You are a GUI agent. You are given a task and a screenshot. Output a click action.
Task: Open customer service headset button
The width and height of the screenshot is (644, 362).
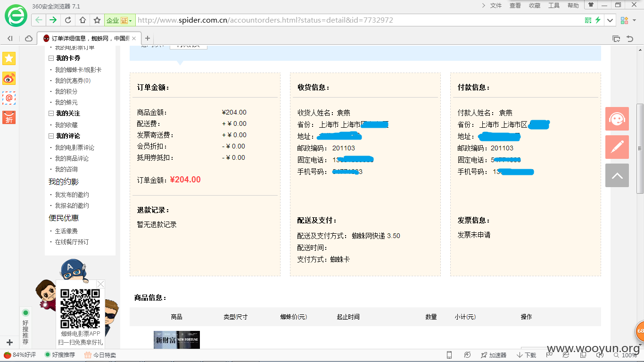pyautogui.click(x=617, y=119)
